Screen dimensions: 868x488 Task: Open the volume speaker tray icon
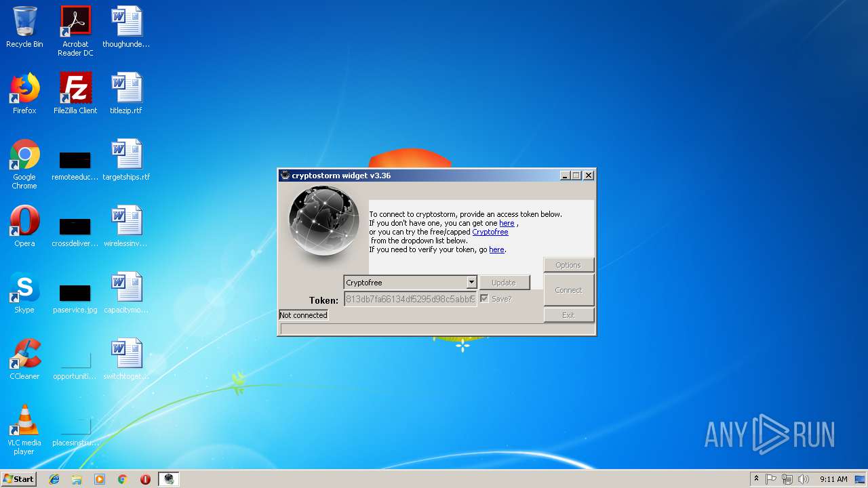point(804,479)
